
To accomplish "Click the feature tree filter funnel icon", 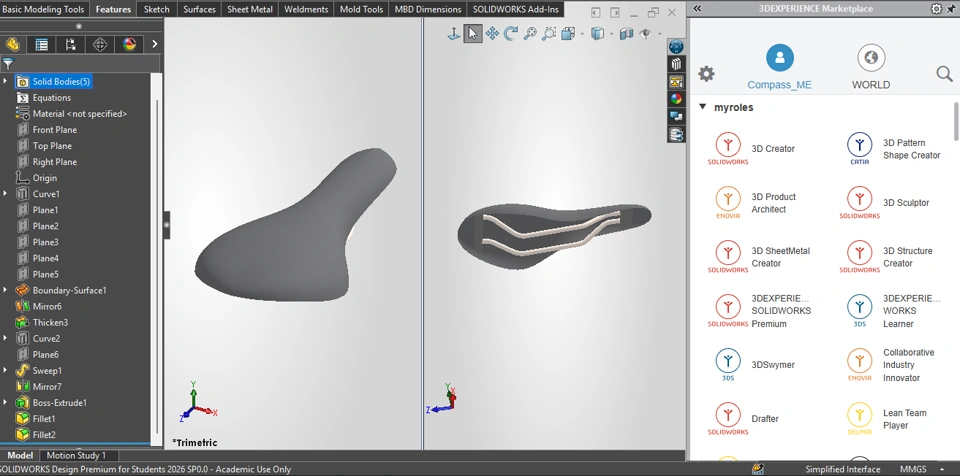I will 8,63.
